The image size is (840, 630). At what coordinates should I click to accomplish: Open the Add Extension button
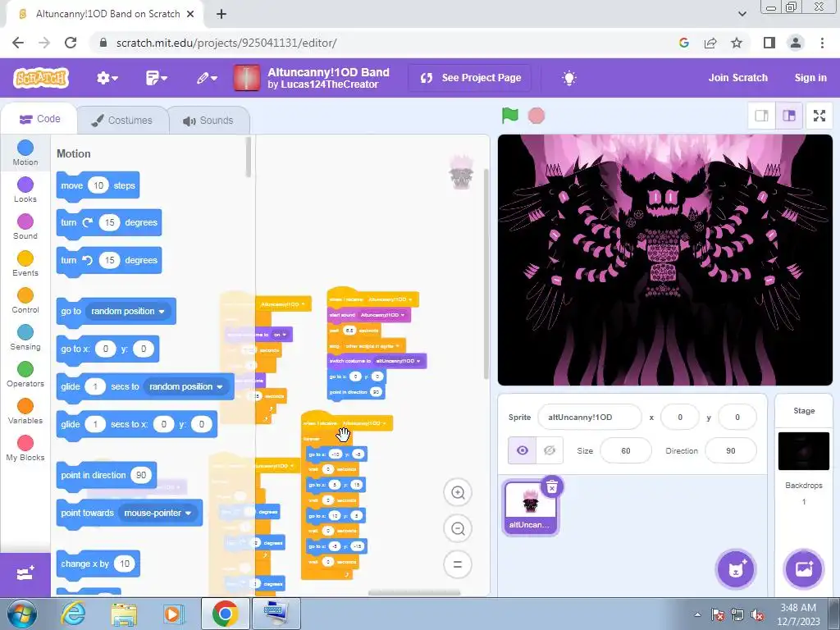tap(25, 573)
